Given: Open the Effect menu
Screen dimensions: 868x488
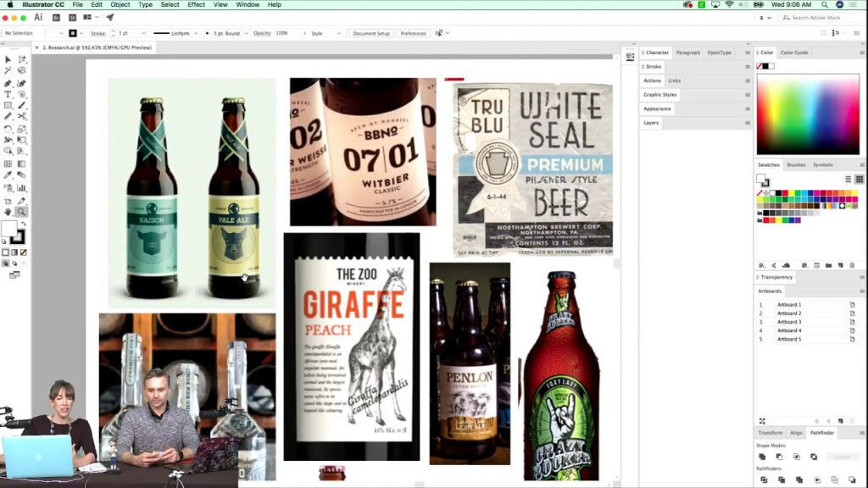Looking at the screenshot, I should (x=196, y=4).
